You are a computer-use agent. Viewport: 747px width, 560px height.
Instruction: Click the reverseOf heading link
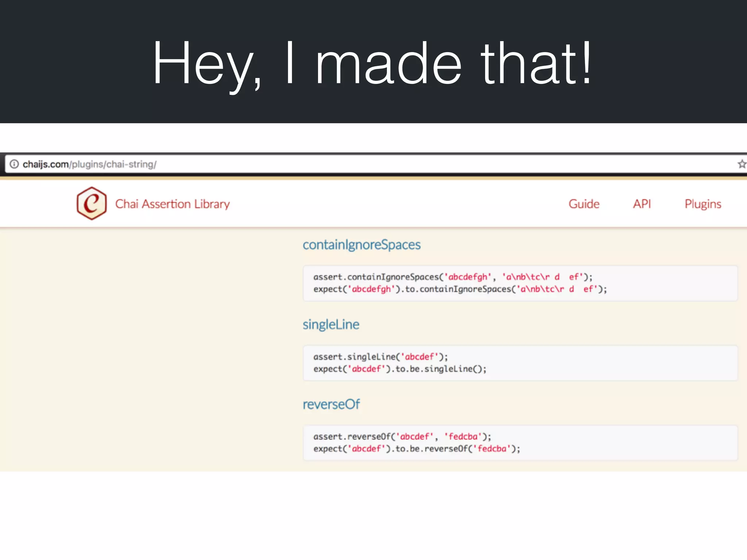pyautogui.click(x=332, y=404)
